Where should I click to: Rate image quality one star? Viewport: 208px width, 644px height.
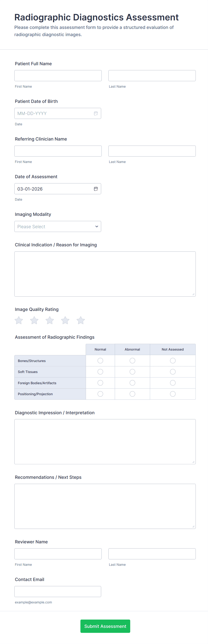tap(19, 320)
